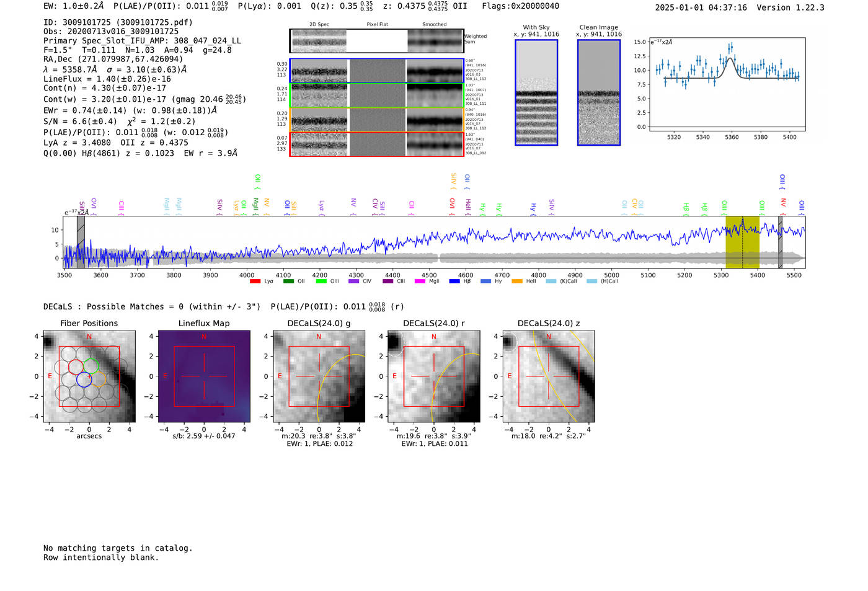The height and width of the screenshot is (591, 868).
Task: Click the EWr = 0.74(±0.14) line
Action: click(x=130, y=110)
